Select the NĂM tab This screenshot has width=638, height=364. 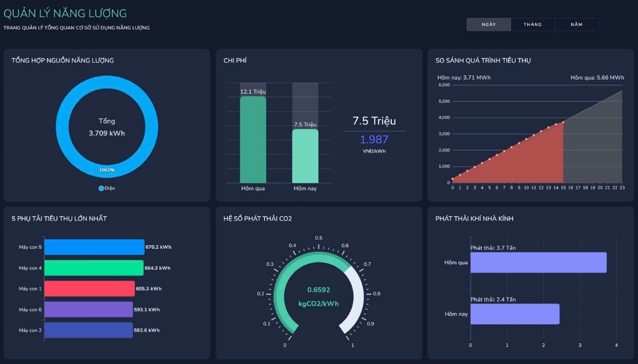577,24
